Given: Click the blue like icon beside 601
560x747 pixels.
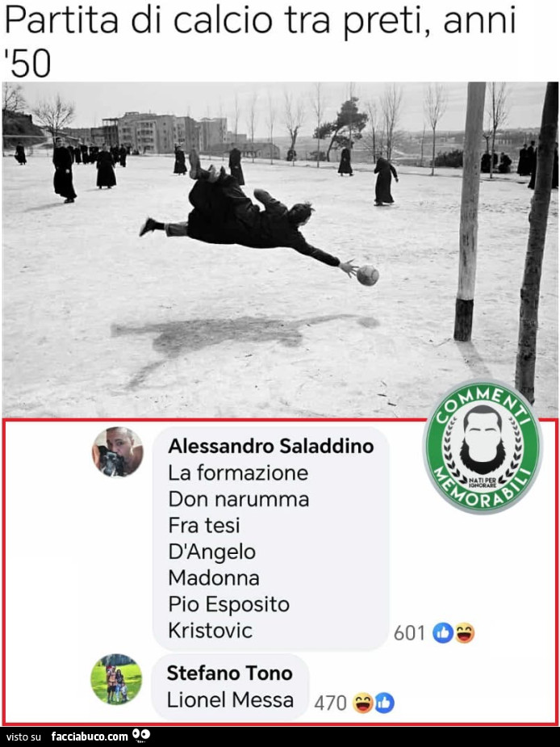Looking at the screenshot, I should tap(442, 633).
